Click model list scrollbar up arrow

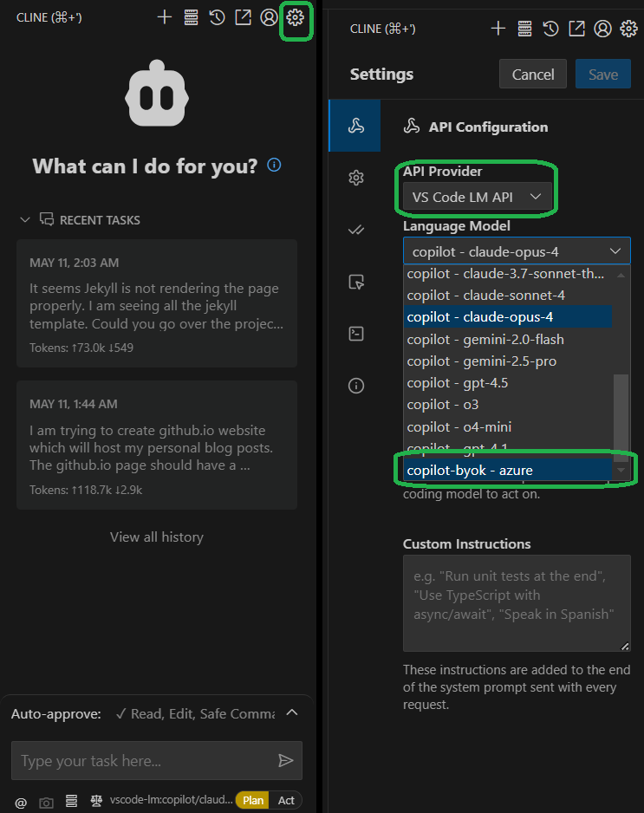621,275
